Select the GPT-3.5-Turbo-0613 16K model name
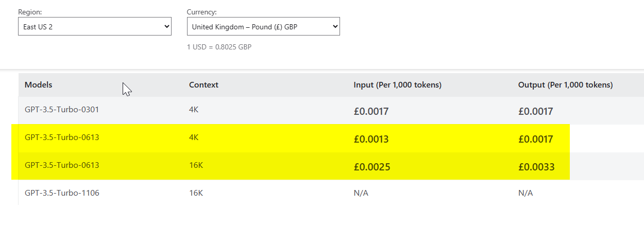Image resolution: width=644 pixels, height=225 pixels. (x=62, y=165)
